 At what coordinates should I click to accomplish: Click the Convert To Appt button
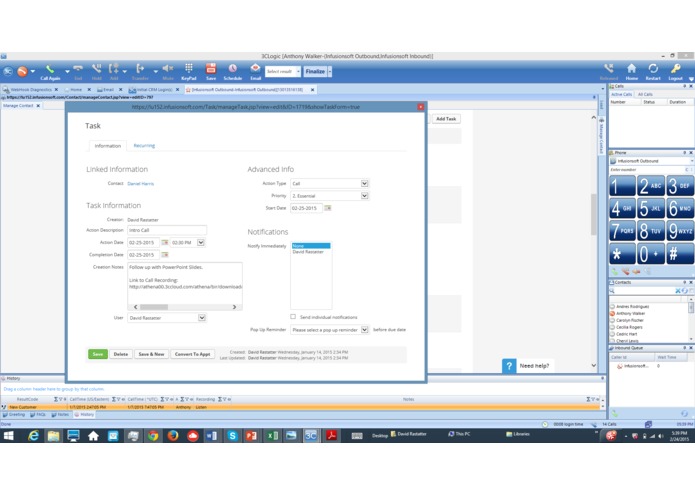coord(192,354)
